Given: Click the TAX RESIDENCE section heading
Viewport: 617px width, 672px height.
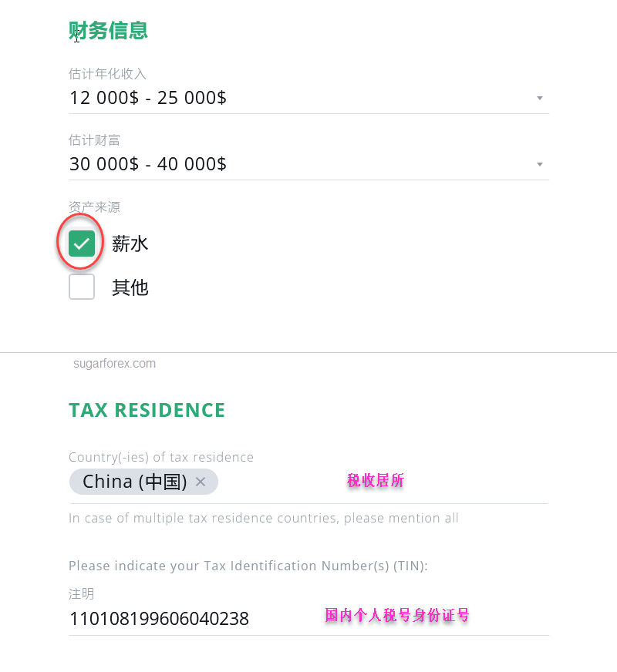Looking at the screenshot, I should [147, 410].
